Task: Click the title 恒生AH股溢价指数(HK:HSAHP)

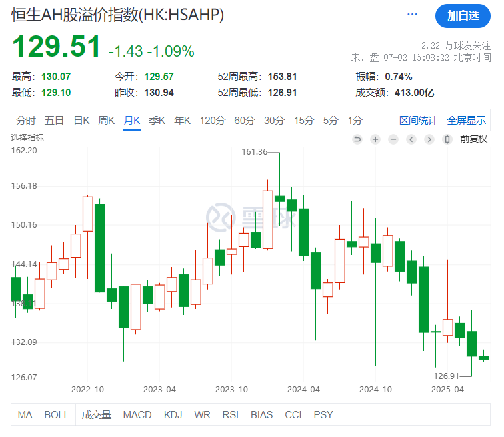Action: [117, 15]
